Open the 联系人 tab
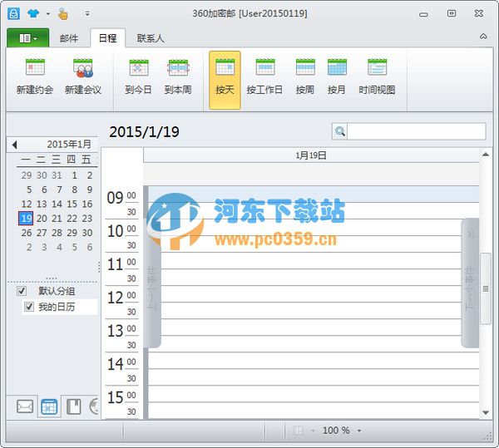 151,38
